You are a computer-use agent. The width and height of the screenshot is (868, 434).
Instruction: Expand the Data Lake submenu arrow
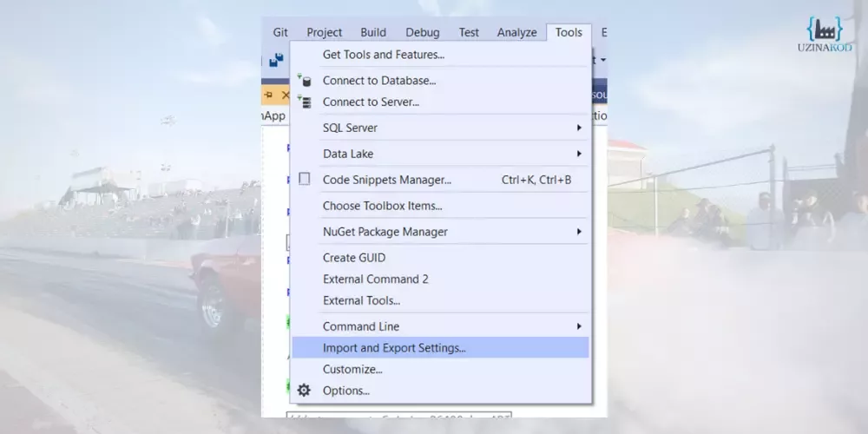click(x=579, y=154)
